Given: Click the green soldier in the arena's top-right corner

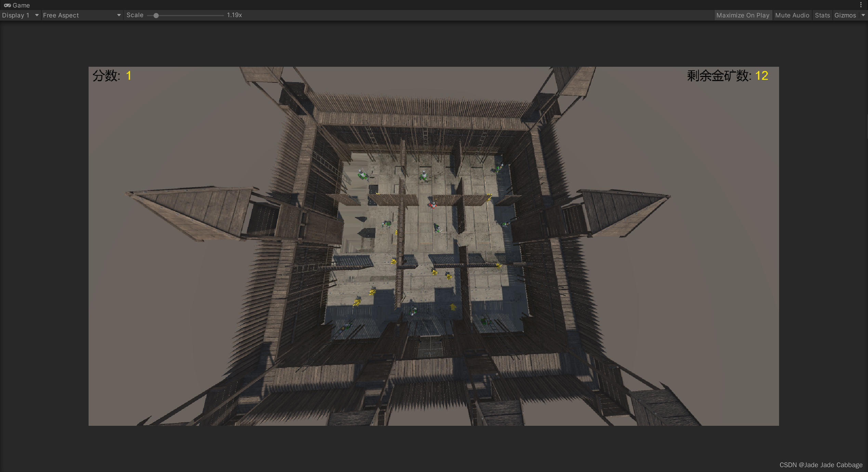Looking at the screenshot, I should click(499, 168).
